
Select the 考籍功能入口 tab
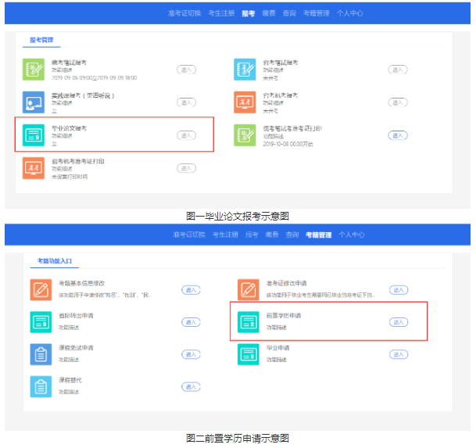click(x=55, y=261)
